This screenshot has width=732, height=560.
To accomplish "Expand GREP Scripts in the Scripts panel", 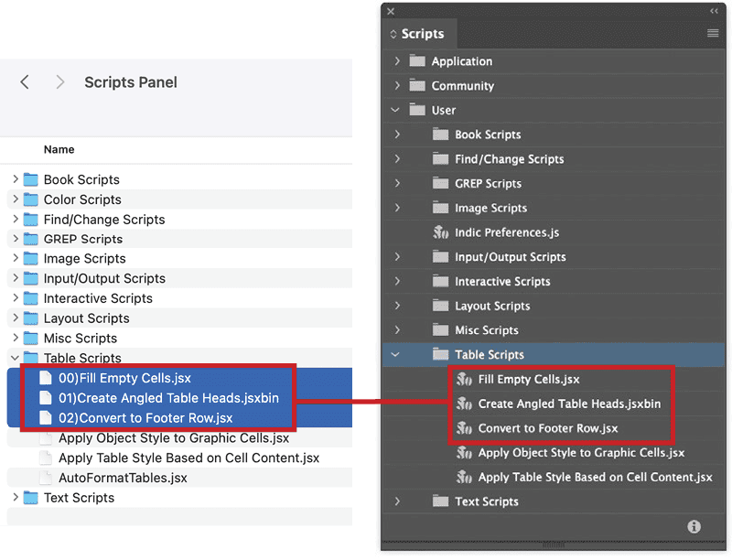I will [396, 183].
